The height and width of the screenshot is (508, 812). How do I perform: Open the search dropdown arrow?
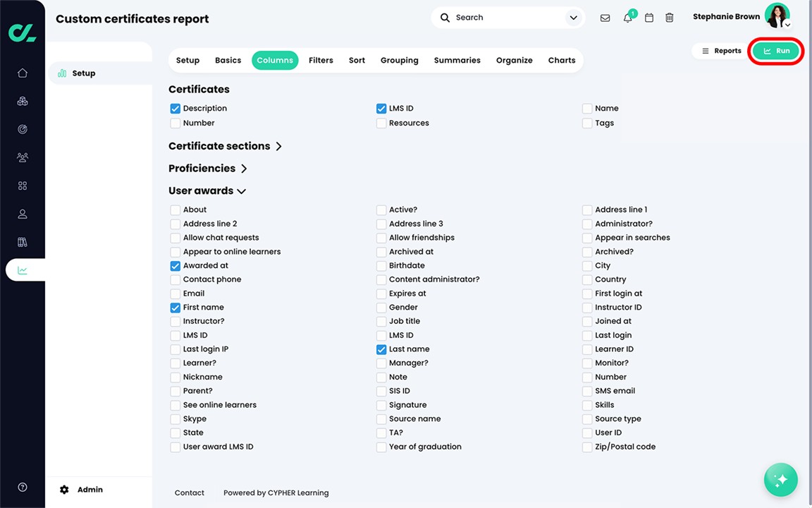click(x=573, y=18)
